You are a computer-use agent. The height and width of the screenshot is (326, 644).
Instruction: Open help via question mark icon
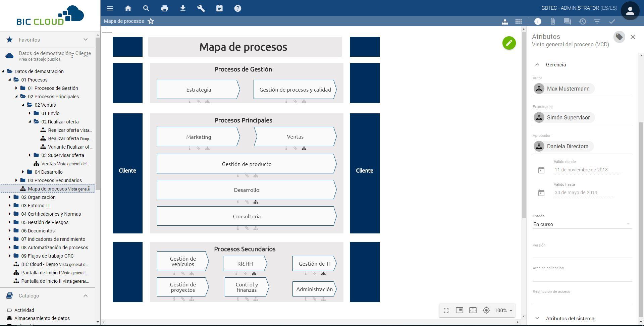pyautogui.click(x=237, y=8)
